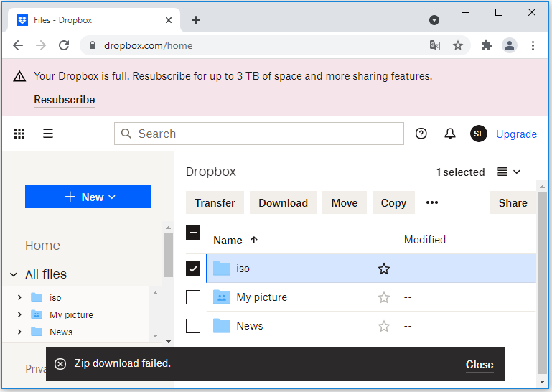This screenshot has width=552, height=392.
Task: Open the translate page icon
Action: (x=435, y=45)
